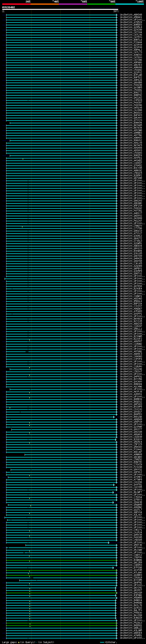Viewport: 146px width, 644px height.
Task: Select label UniRef100_Q862H3
Action: click(x=131, y=201)
